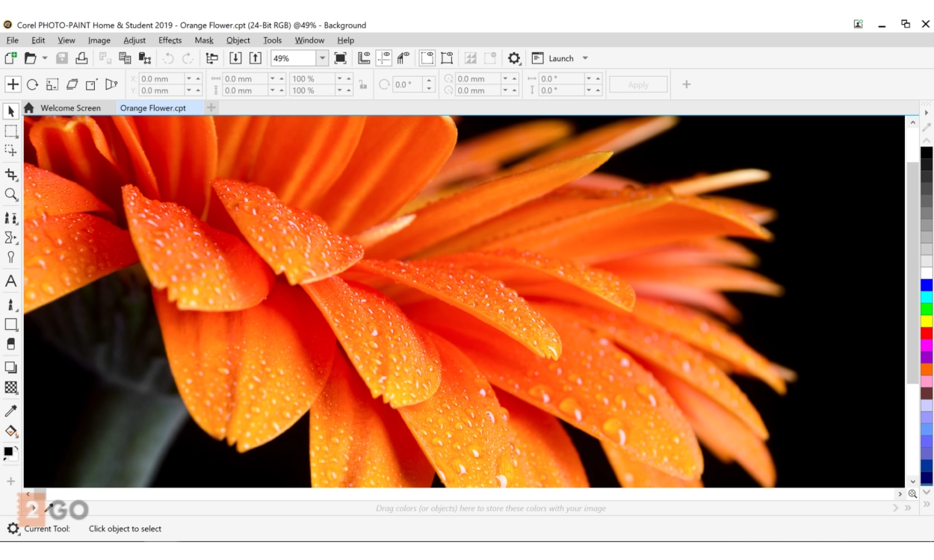Open the Options gear in toolbar

514,58
